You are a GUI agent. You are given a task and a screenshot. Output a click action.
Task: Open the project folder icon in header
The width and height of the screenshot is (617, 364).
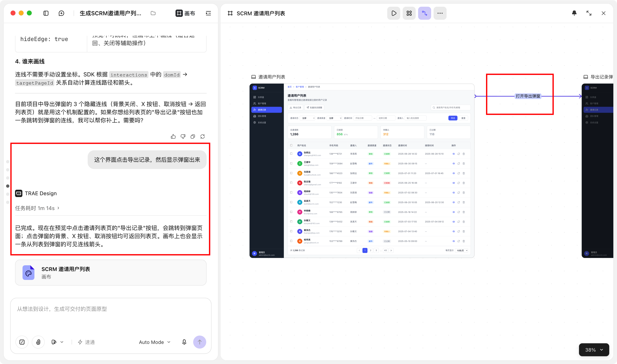pyautogui.click(x=153, y=13)
